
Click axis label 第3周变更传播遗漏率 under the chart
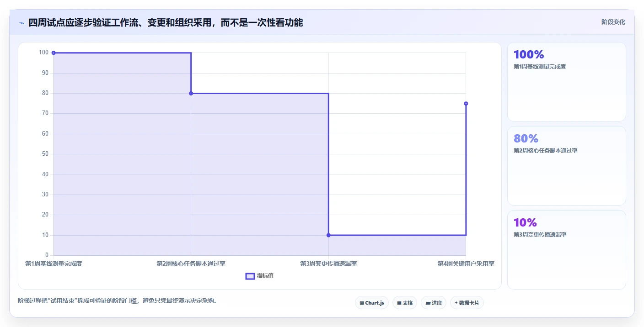[328, 264]
